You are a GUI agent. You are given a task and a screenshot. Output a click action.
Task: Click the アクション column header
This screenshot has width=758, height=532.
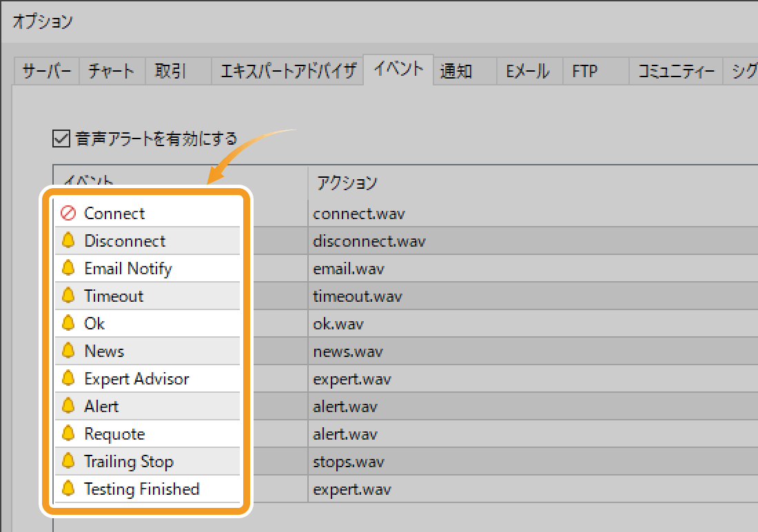347,183
